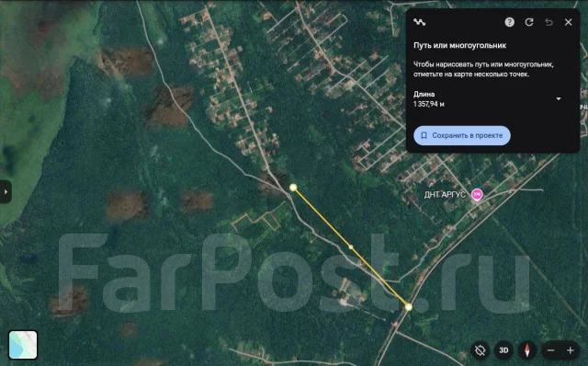This screenshot has width=588, height=366.
Task: Click the 1 357,94 м length value
Action: (429, 104)
